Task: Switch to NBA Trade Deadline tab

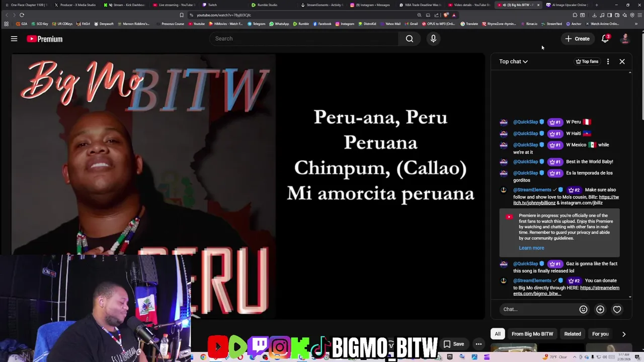Action: tap(420, 5)
